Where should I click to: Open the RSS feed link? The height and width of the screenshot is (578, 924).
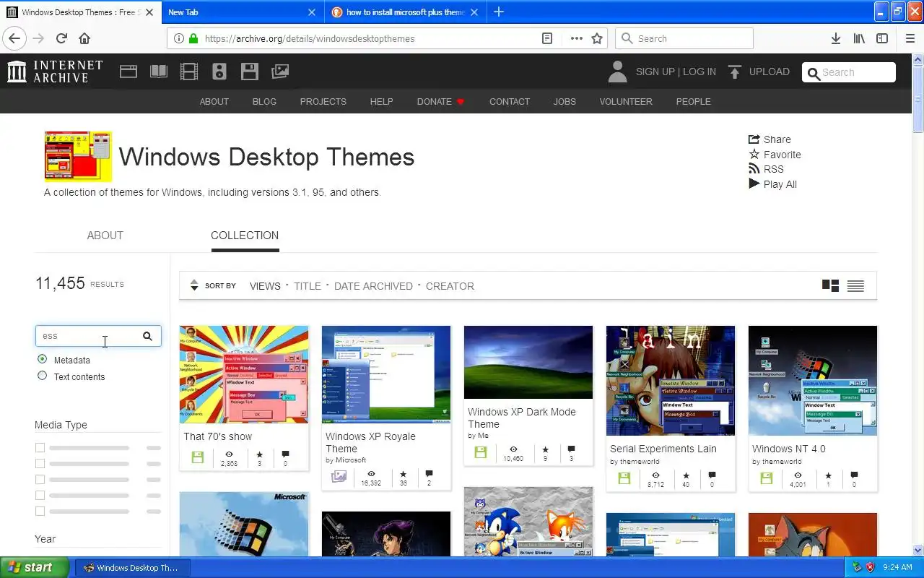coord(766,169)
